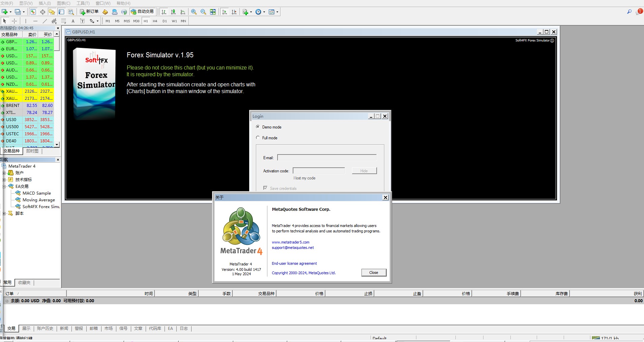Image resolution: width=644 pixels, height=342 pixels.
Task: Switch timeframe to M15
Action: click(x=127, y=21)
